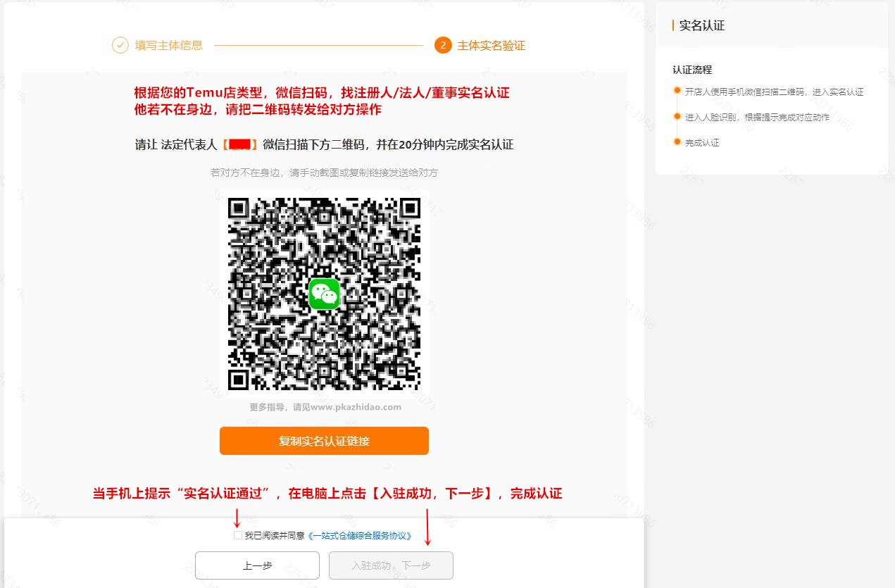Click the completed 填写主体信息 step checkmark icon
Viewport: 895px width, 588px height.
[x=120, y=45]
